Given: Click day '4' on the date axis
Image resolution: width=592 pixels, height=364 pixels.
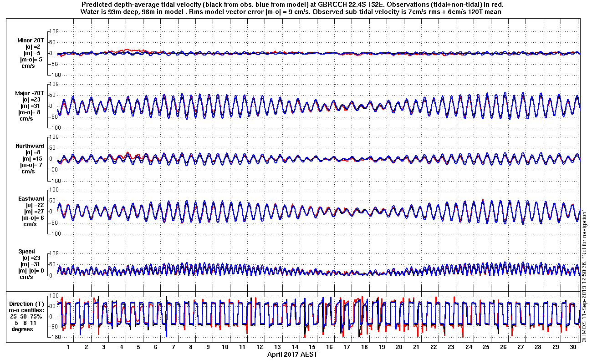Looking at the screenshot, I should (x=121, y=347).
